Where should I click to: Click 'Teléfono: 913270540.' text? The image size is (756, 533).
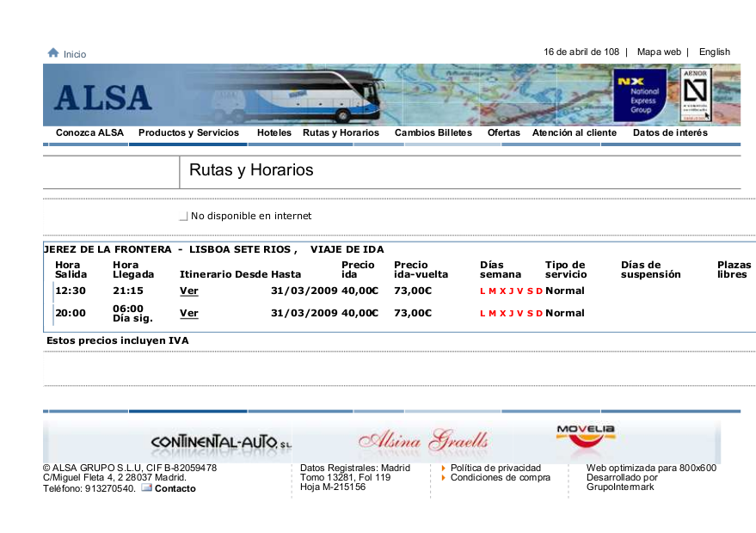click(x=89, y=488)
